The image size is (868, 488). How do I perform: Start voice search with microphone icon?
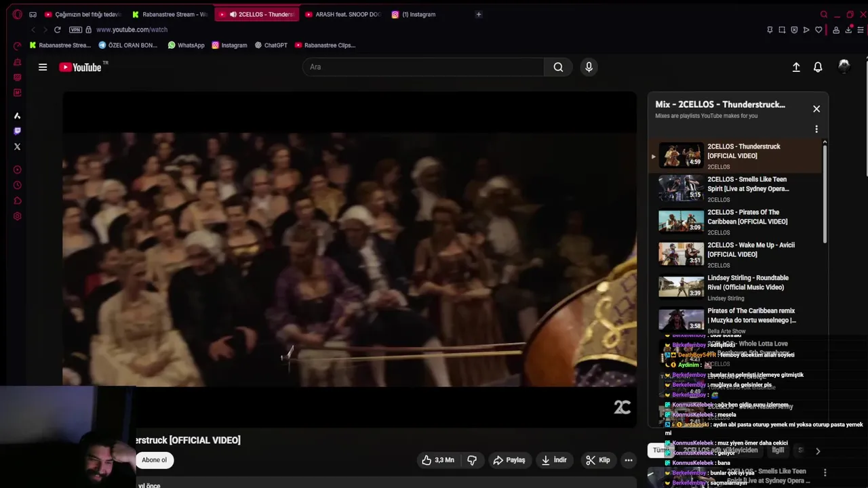[589, 67]
